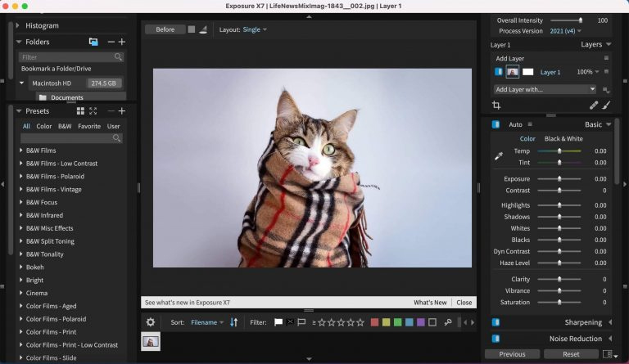Screen dimensions: 629x364
Task: Click the Add Layer button
Action: pos(510,58)
